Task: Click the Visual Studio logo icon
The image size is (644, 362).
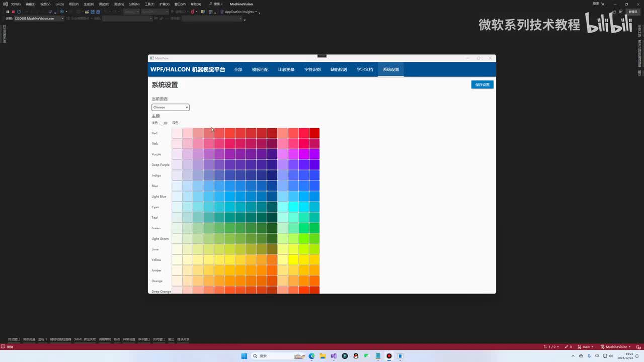Action: coord(5,4)
